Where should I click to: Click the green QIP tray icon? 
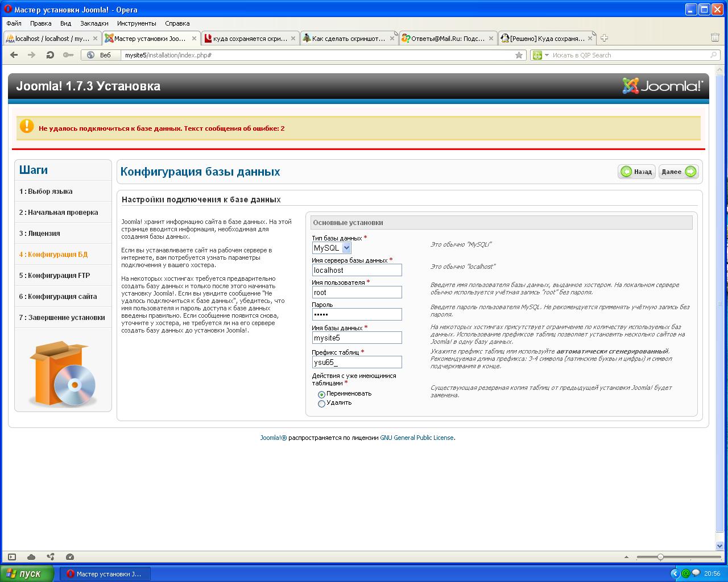tap(685, 573)
